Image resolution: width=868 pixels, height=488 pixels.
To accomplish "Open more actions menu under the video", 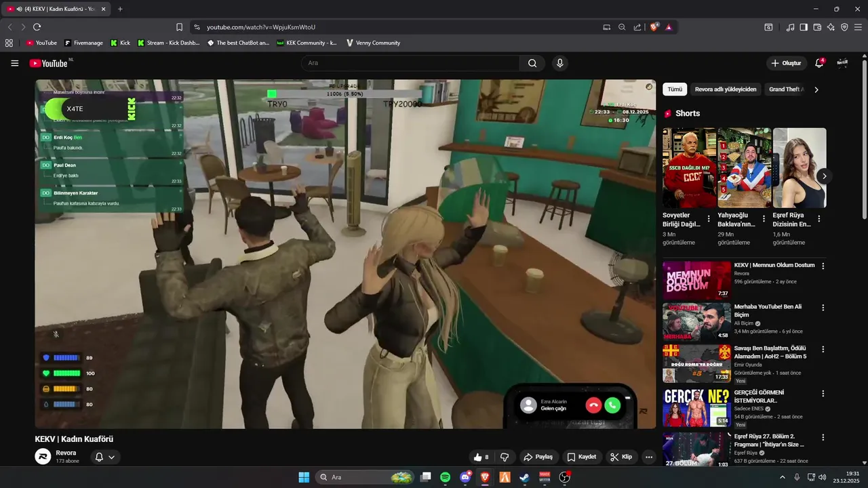I will (x=649, y=457).
